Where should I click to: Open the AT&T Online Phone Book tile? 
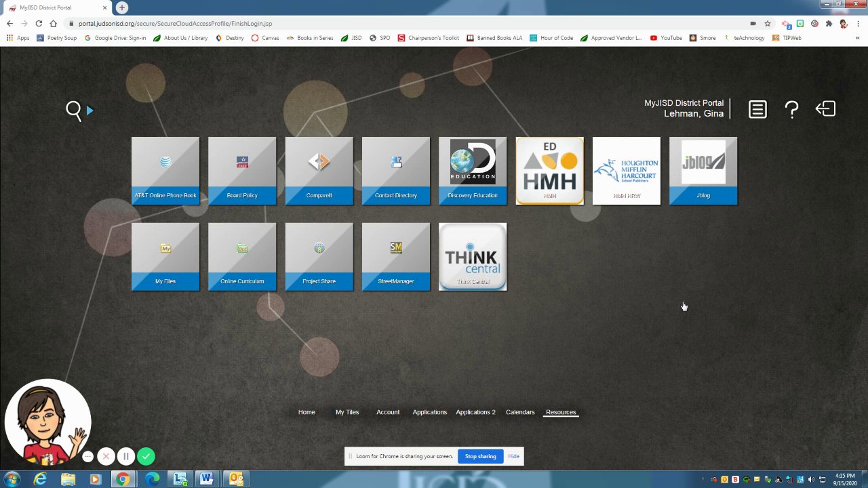coord(165,171)
